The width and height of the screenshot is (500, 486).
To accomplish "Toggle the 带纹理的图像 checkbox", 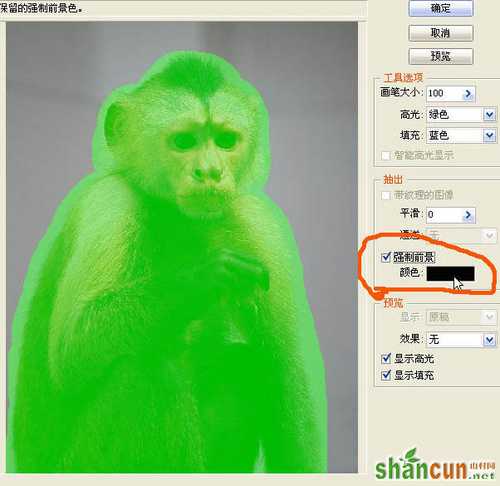I will pyautogui.click(x=386, y=195).
